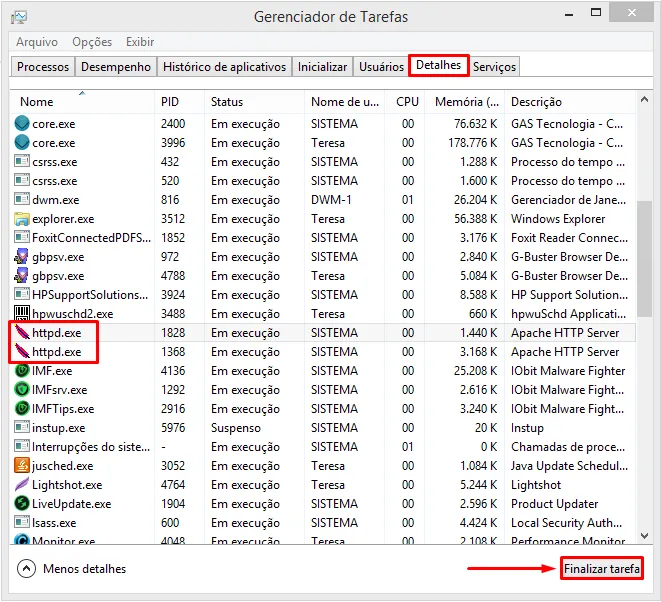The width and height of the screenshot is (661, 602).
Task: Click the gbpsv.exe icon with PID 4788
Action: click(21, 275)
